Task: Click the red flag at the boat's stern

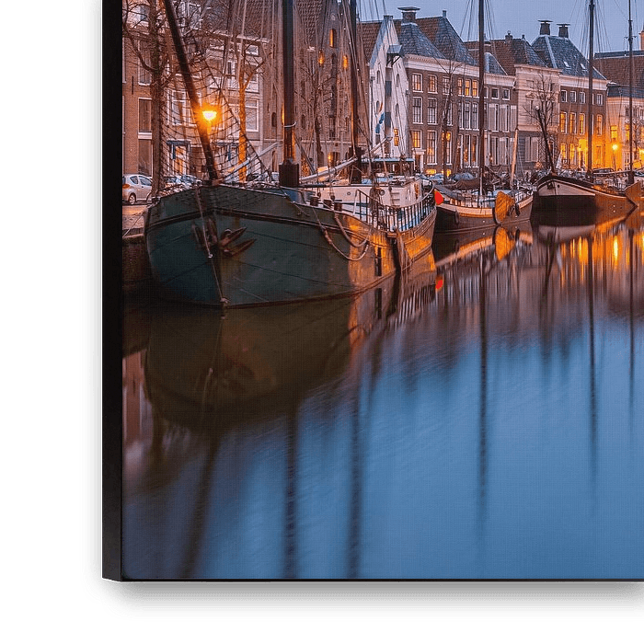Action: pyautogui.click(x=439, y=197)
